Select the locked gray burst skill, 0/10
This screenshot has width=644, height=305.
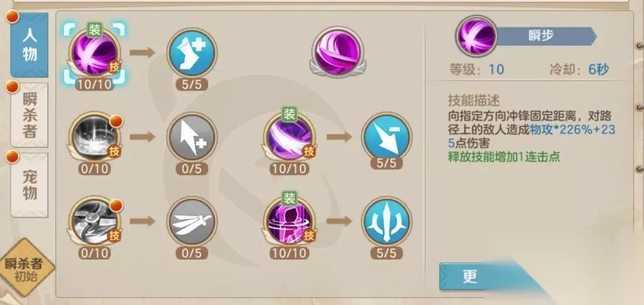coord(94,136)
